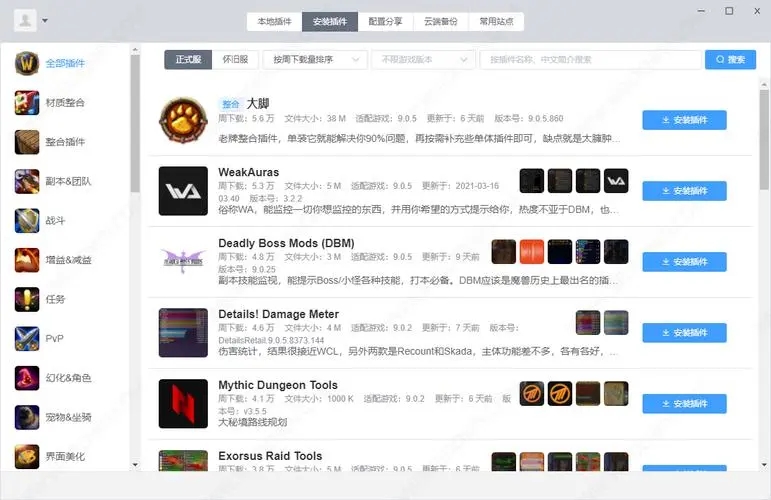Screen dimensions: 771x500
Task: Click the WeakAuras addon logo
Action: pos(183,191)
